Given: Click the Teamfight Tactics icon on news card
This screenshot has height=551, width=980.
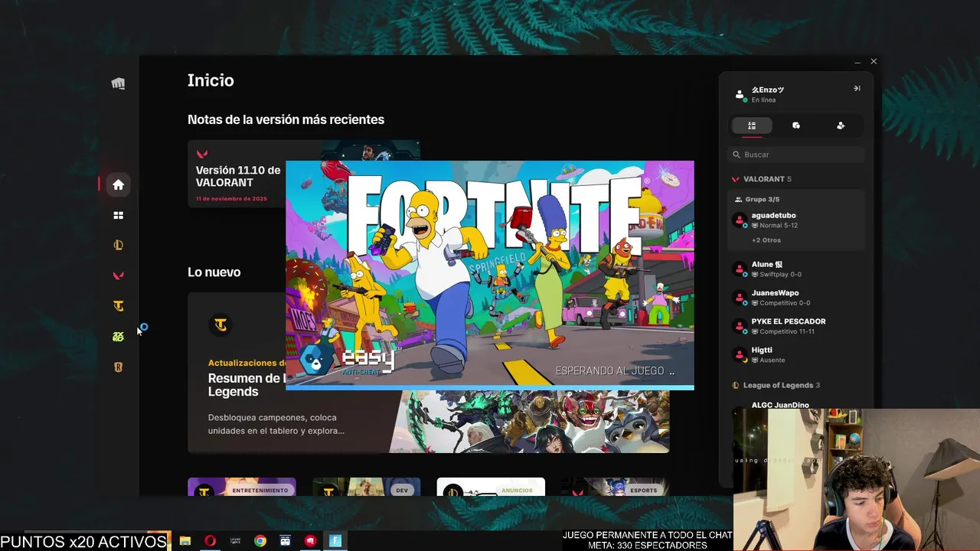Looking at the screenshot, I should (220, 325).
